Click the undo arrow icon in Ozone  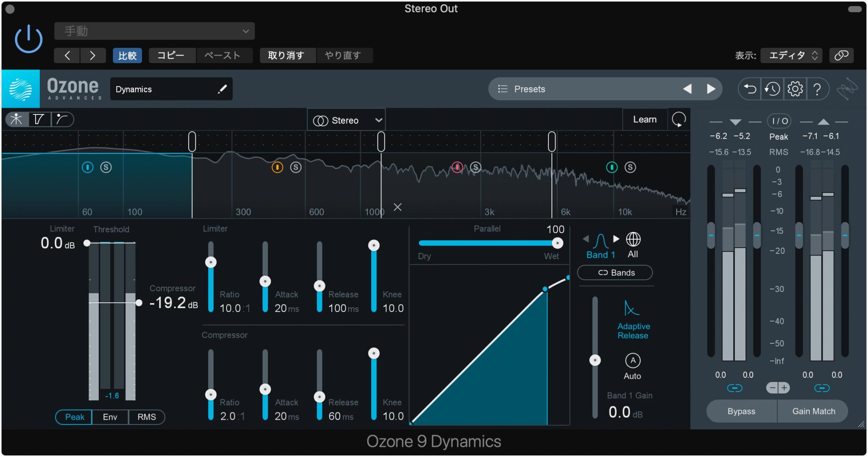(750, 89)
